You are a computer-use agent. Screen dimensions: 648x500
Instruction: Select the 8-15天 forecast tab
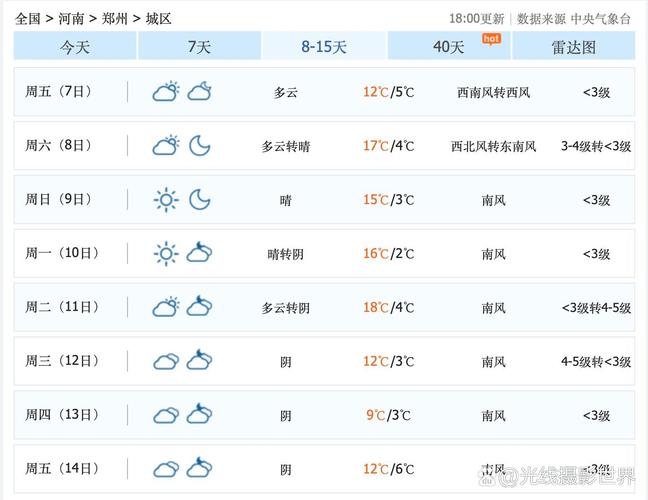324,46
